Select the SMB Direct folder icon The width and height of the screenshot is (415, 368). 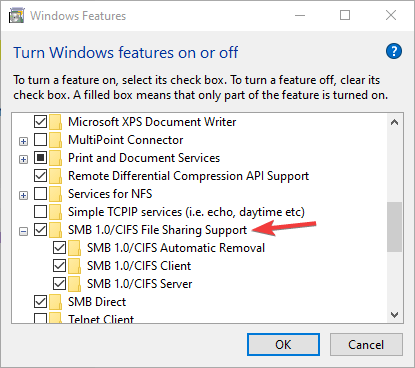(56, 302)
